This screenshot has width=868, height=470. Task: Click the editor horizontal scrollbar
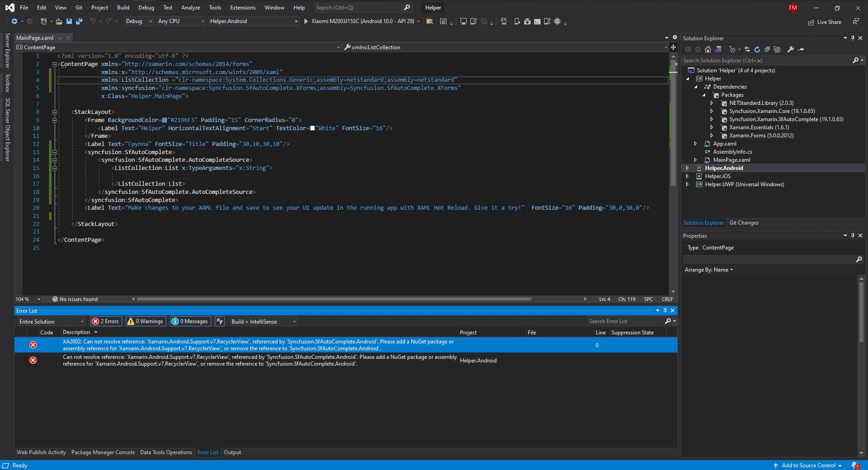coord(334,299)
